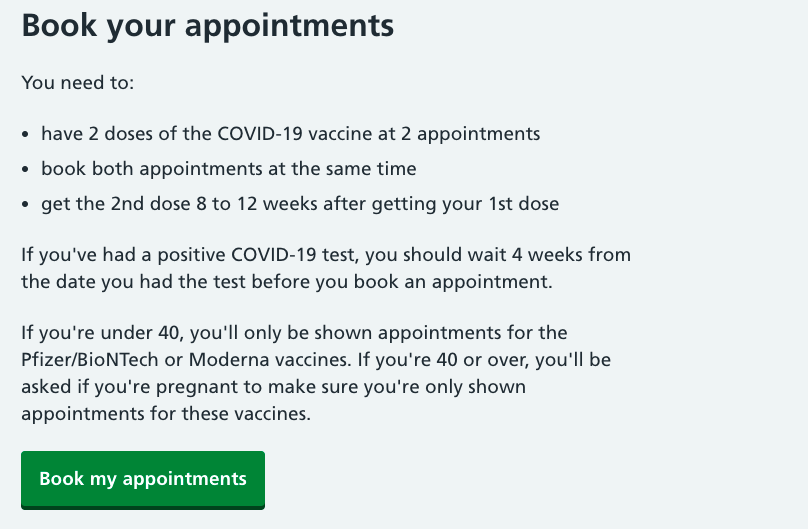Click the last line "appointments for these vaccines."
The image size is (808, 529).
click(x=166, y=411)
